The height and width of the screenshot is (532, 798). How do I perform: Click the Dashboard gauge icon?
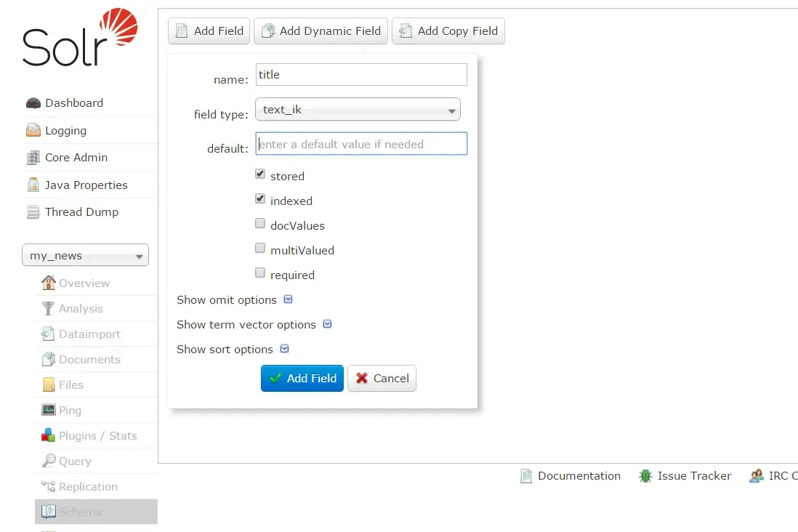point(33,103)
